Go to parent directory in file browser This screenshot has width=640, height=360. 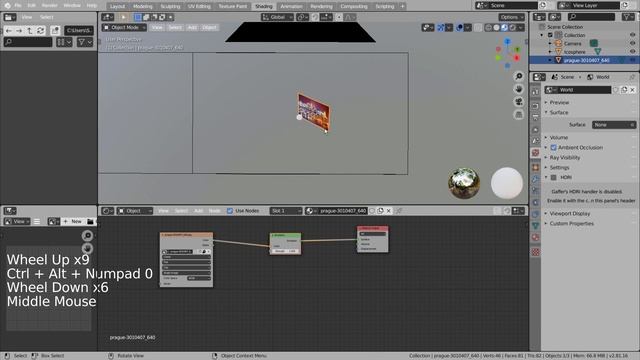click(x=29, y=31)
